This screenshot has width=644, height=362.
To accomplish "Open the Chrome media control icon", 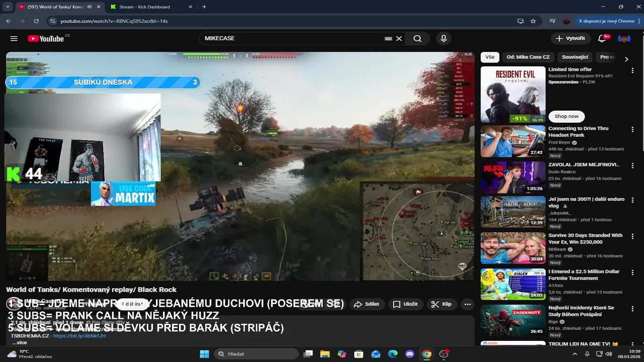I will click(552, 21).
